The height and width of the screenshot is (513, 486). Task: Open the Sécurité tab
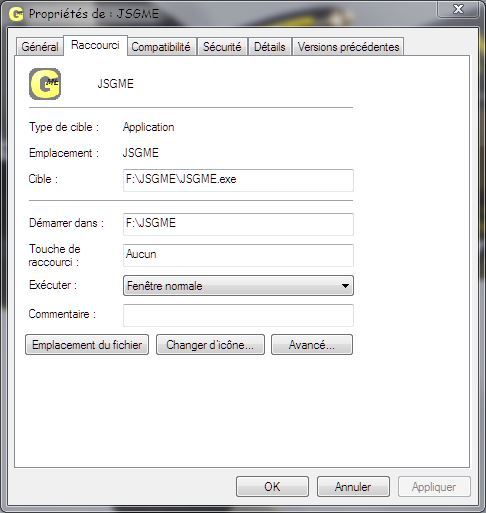point(222,47)
